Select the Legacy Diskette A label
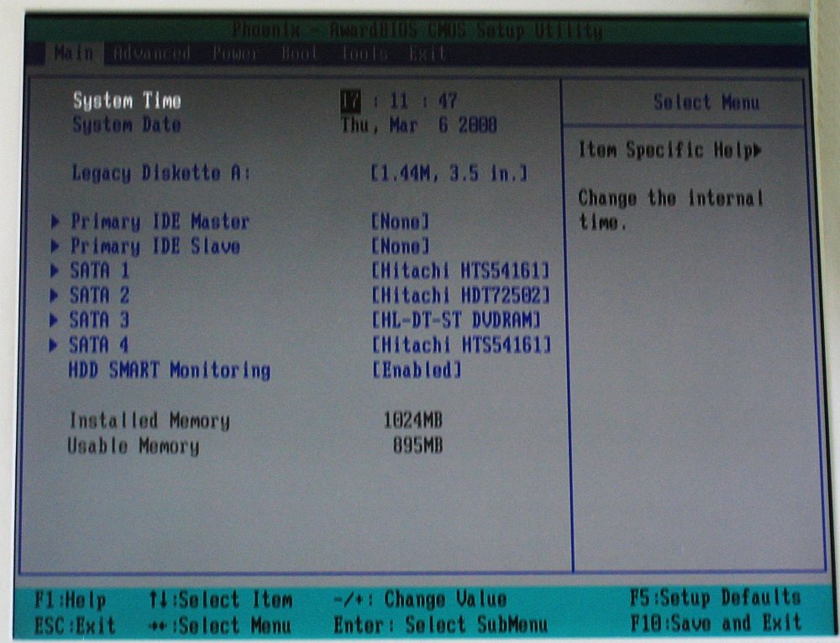 (160, 173)
